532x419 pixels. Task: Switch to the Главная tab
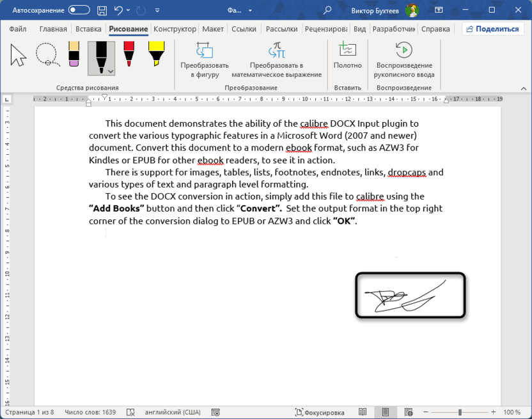point(53,29)
